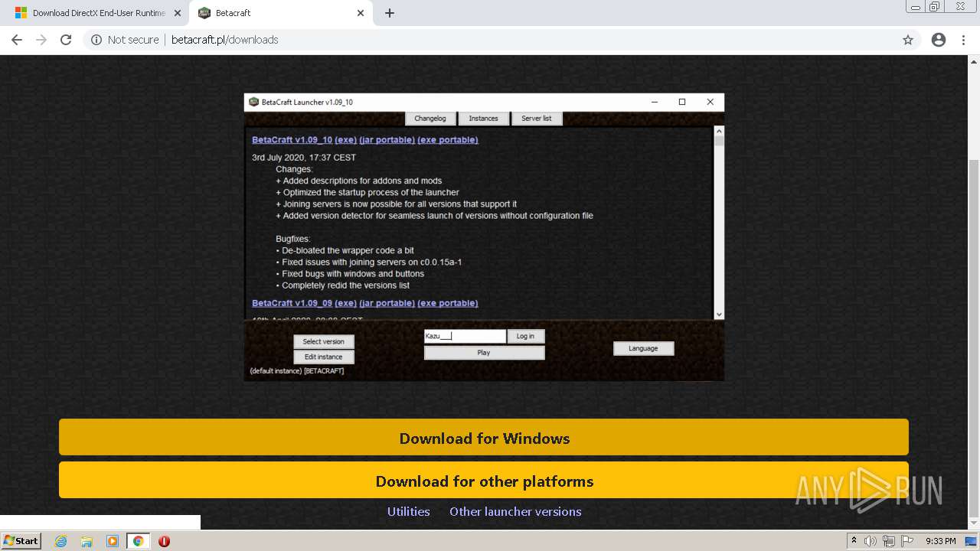Image resolution: width=980 pixels, height=551 pixels.
Task: Open Windows Media Player from taskbar
Action: 113,541
